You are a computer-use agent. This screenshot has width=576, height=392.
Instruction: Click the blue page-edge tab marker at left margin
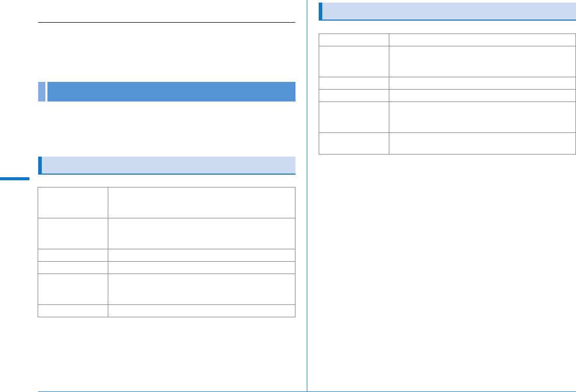coord(14,179)
